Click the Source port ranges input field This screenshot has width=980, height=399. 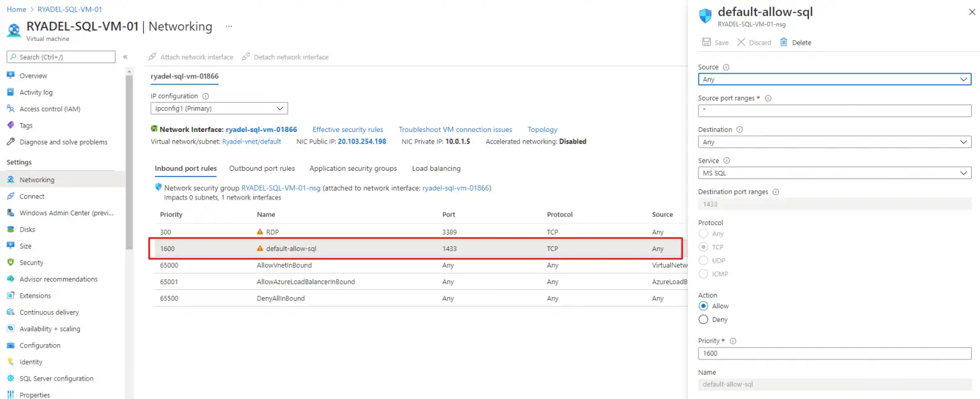[834, 110]
